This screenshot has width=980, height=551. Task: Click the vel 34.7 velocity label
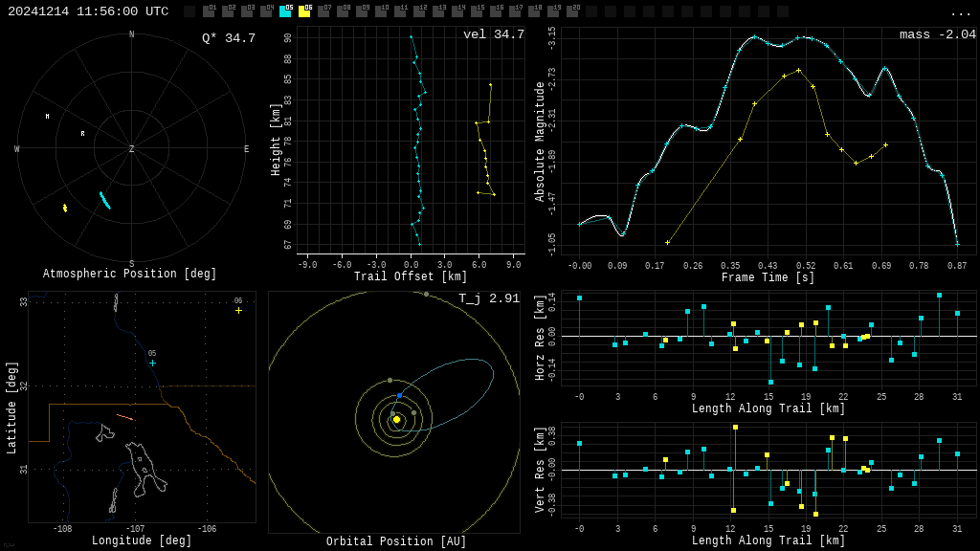(x=493, y=35)
